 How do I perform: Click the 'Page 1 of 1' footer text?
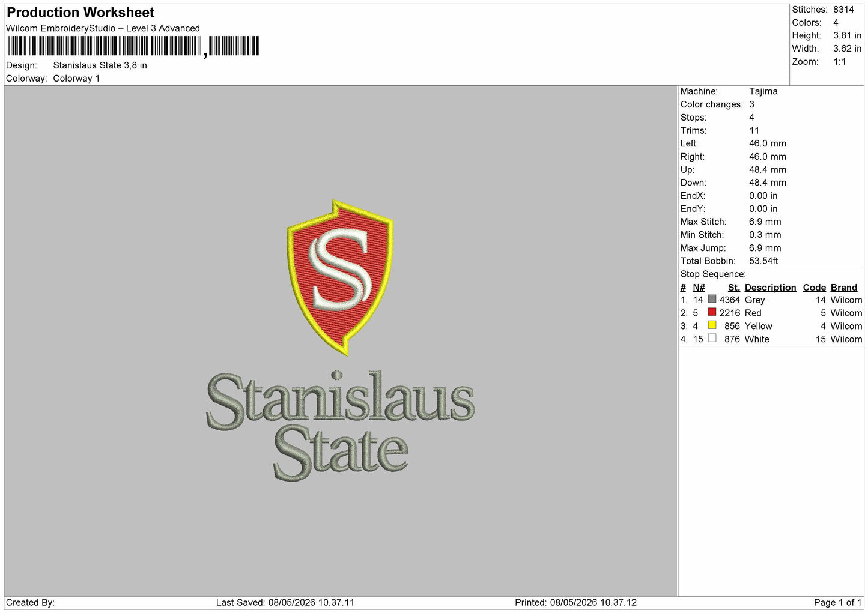pyautogui.click(x=837, y=603)
